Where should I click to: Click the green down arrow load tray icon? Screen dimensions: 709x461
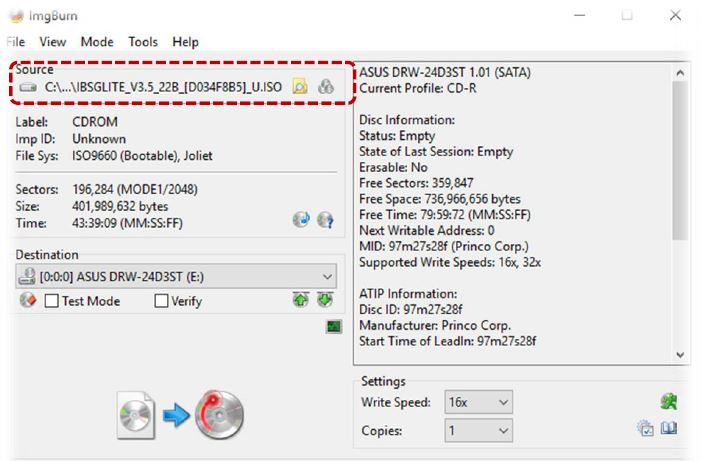tap(325, 299)
